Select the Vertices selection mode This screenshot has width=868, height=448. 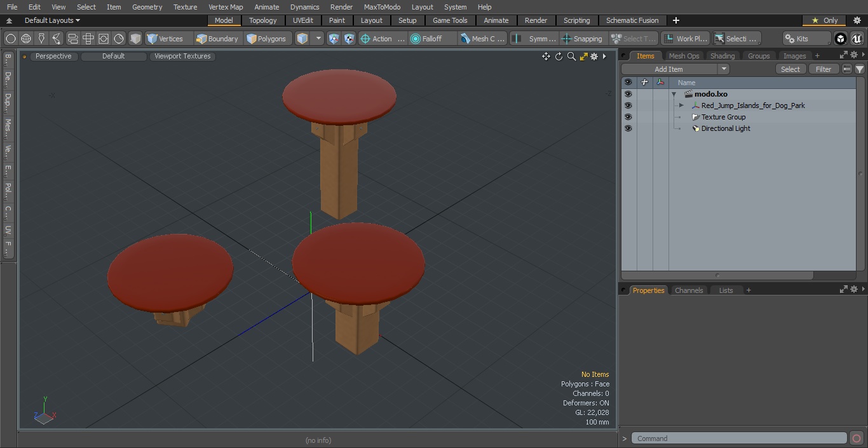pos(165,39)
